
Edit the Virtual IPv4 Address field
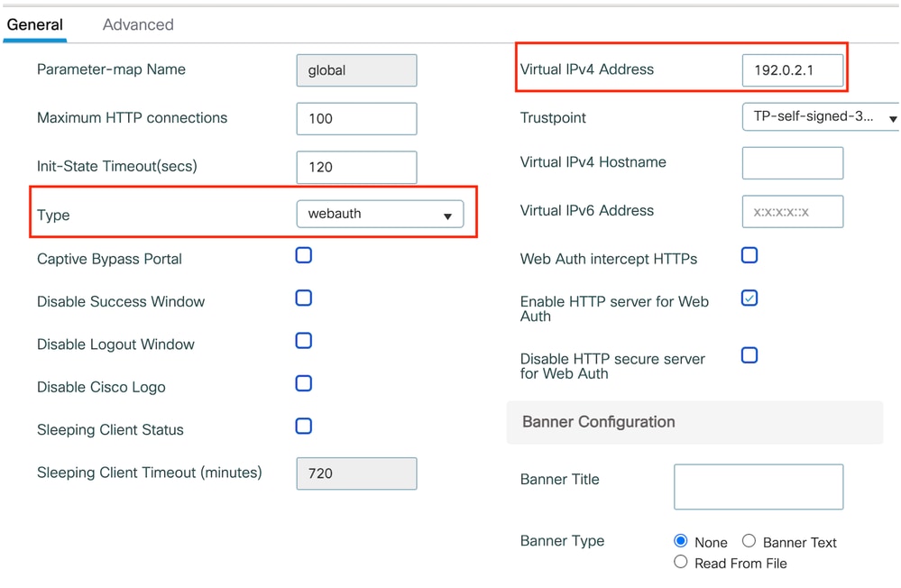pos(793,70)
